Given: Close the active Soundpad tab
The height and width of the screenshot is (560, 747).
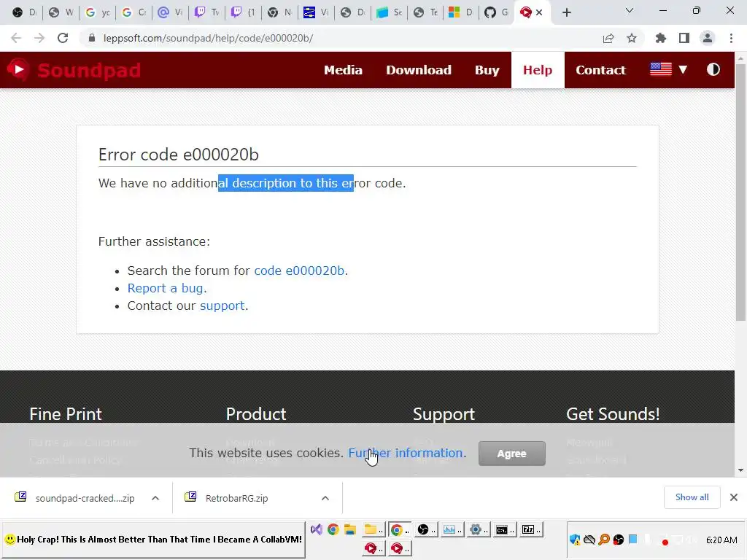Looking at the screenshot, I should pos(539,12).
